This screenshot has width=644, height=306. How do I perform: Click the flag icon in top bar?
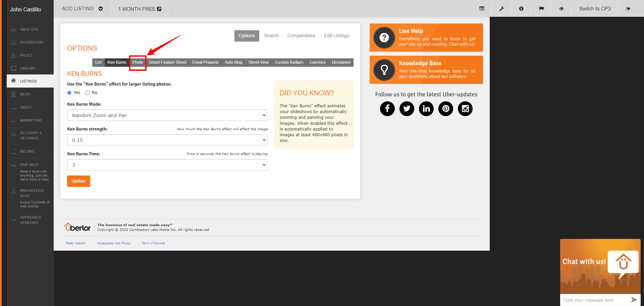[541, 9]
